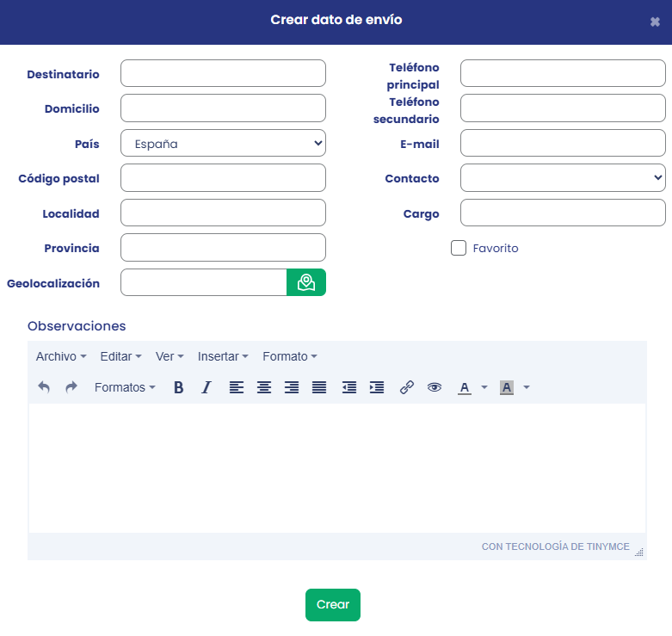672x636 pixels.
Task: Click the geolocation map marker button
Action: (306, 282)
